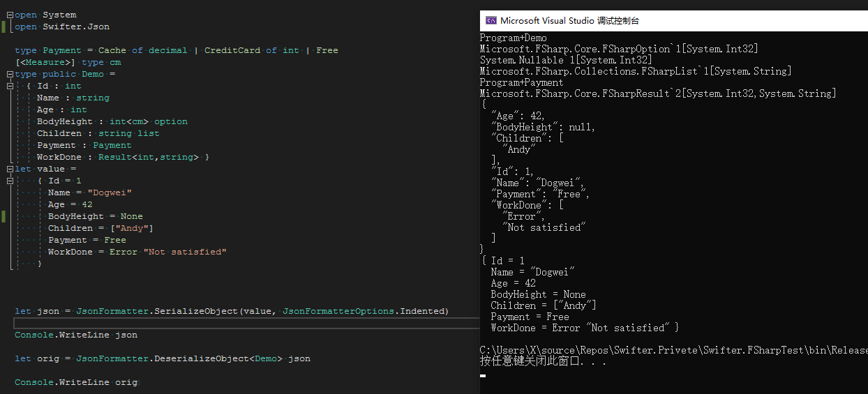The height and width of the screenshot is (394, 868).
Task: Click the empty highlighted editor line
Action: [247, 323]
